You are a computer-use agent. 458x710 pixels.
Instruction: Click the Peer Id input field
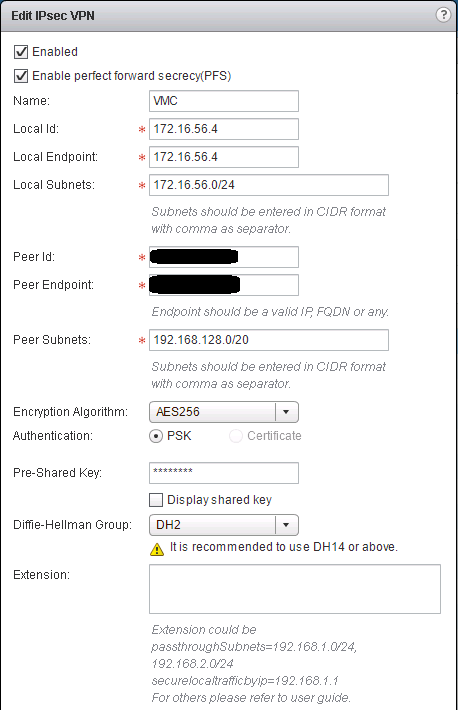[224, 257]
